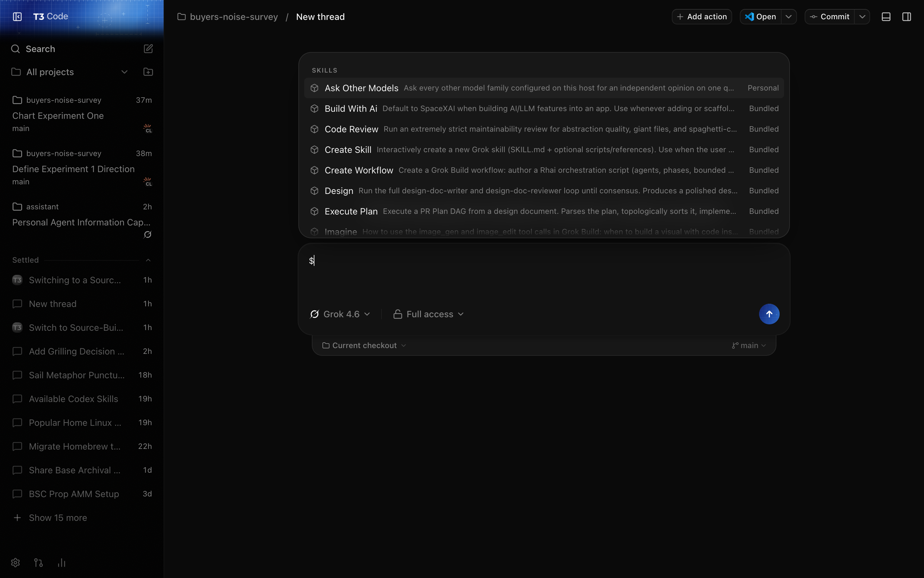Click the T3 avatar beside Switch to Source-Bui...

click(x=17, y=328)
